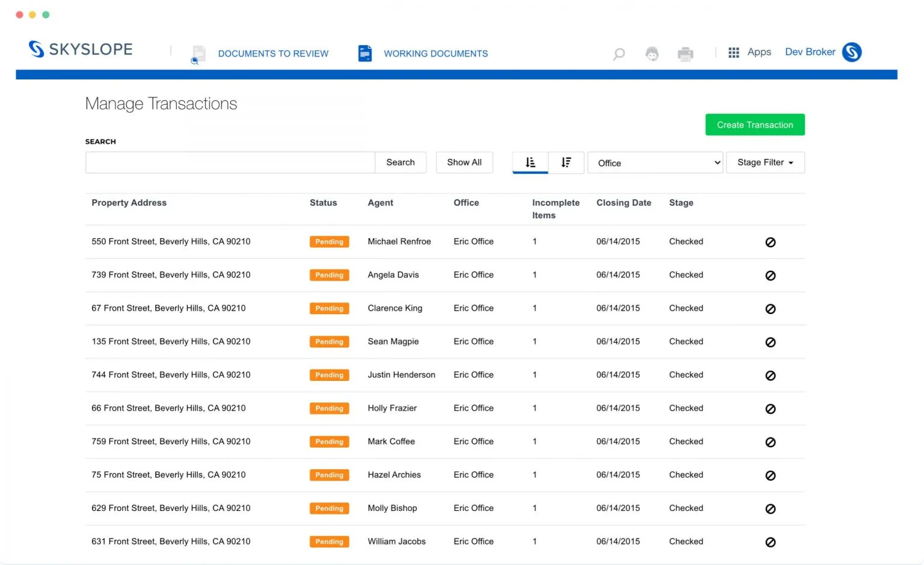This screenshot has width=924, height=565.
Task: Expand the Office dropdown
Action: point(654,163)
